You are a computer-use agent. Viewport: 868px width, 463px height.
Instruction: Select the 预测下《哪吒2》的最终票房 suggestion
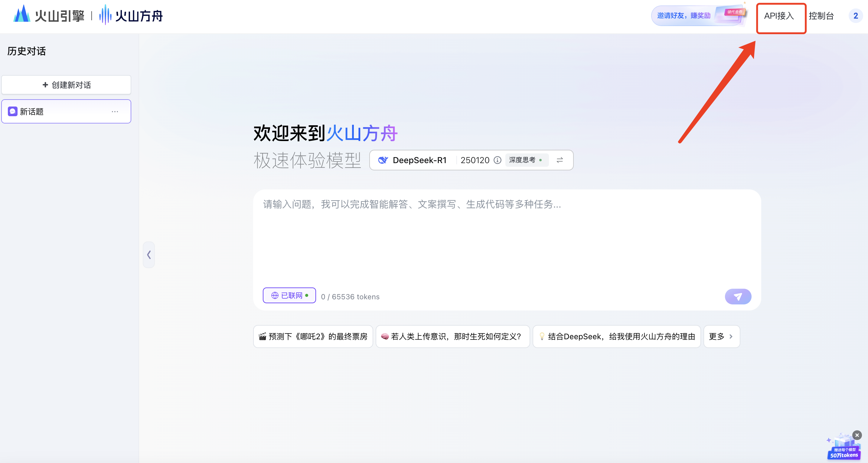pyautogui.click(x=313, y=336)
